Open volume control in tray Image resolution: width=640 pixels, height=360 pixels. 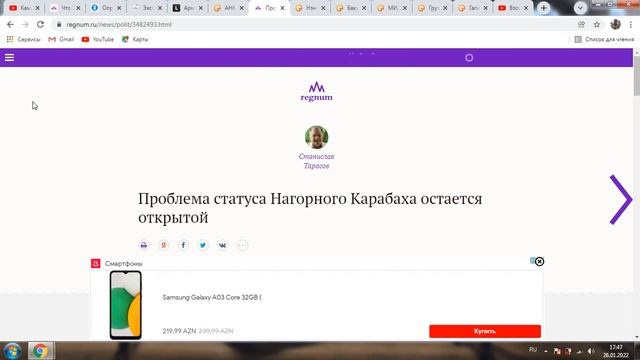coord(591,351)
